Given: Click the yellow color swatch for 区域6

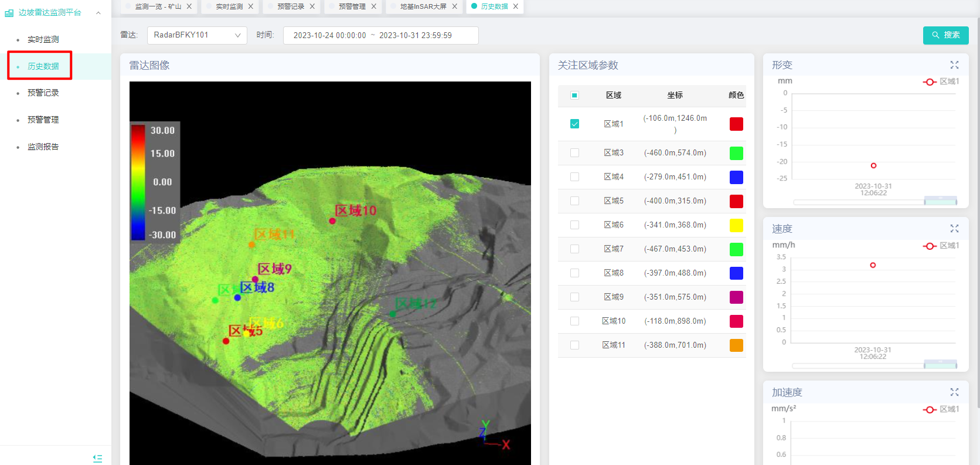Looking at the screenshot, I should click(736, 225).
